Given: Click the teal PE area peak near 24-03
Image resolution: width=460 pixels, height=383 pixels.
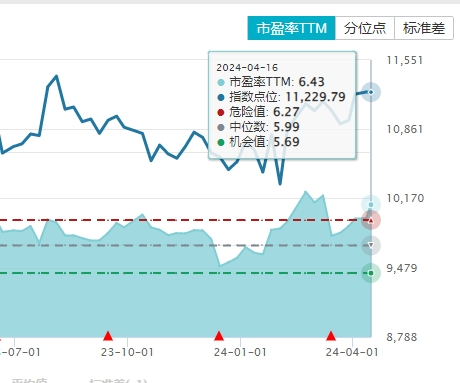Looking at the screenshot, I should (305, 192).
